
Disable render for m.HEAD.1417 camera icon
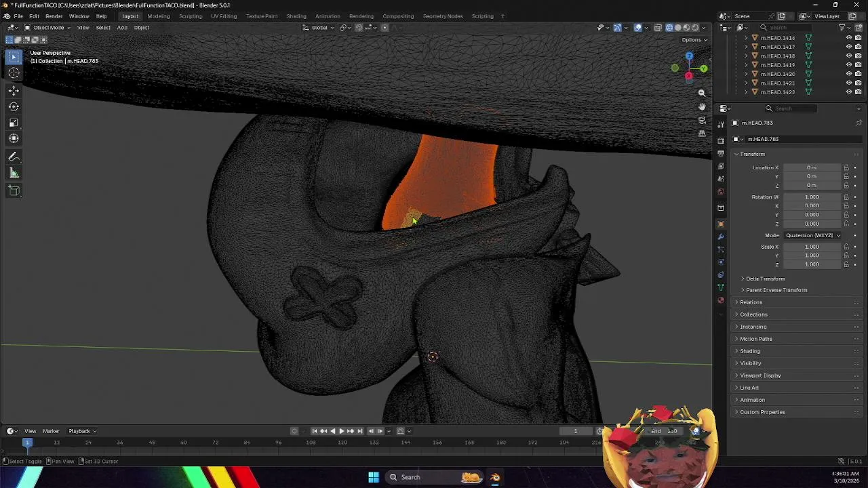[x=858, y=47]
